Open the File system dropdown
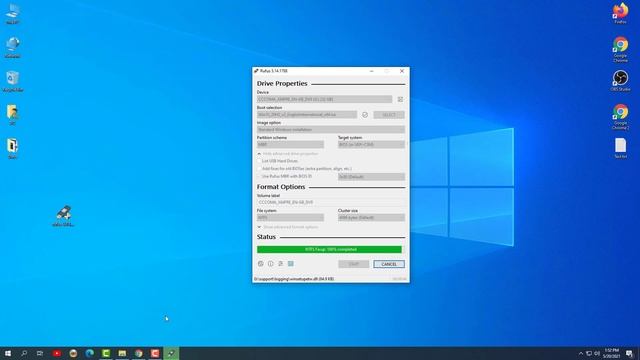The image size is (640, 360). 290,218
